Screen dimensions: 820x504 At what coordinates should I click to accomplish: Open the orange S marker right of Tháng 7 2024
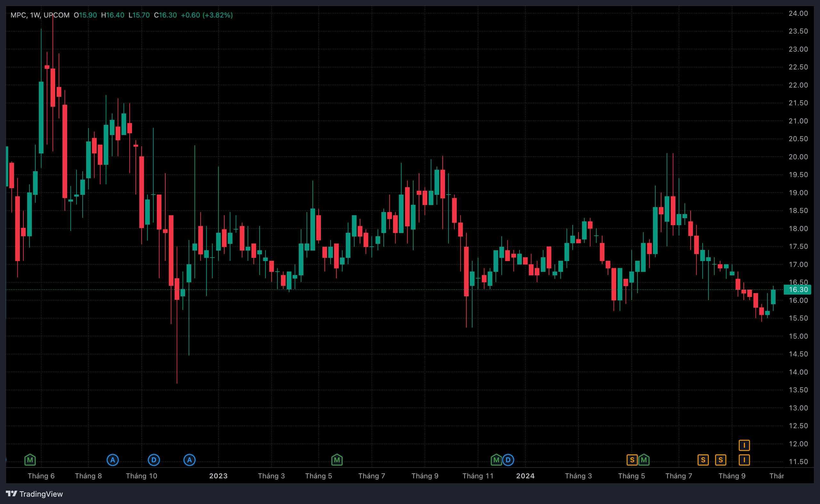pyautogui.click(x=703, y=460)
